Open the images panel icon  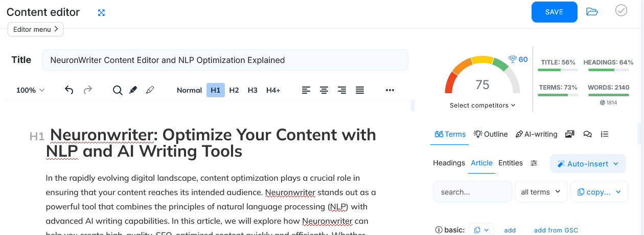(570, 134)
